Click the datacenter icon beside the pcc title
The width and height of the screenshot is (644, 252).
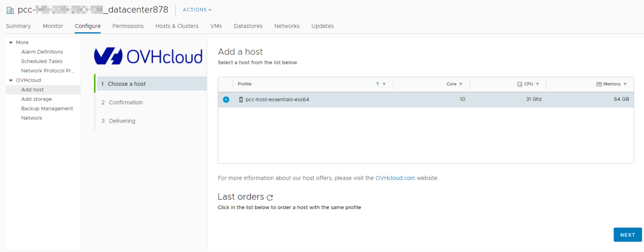(x=10, y=10)
